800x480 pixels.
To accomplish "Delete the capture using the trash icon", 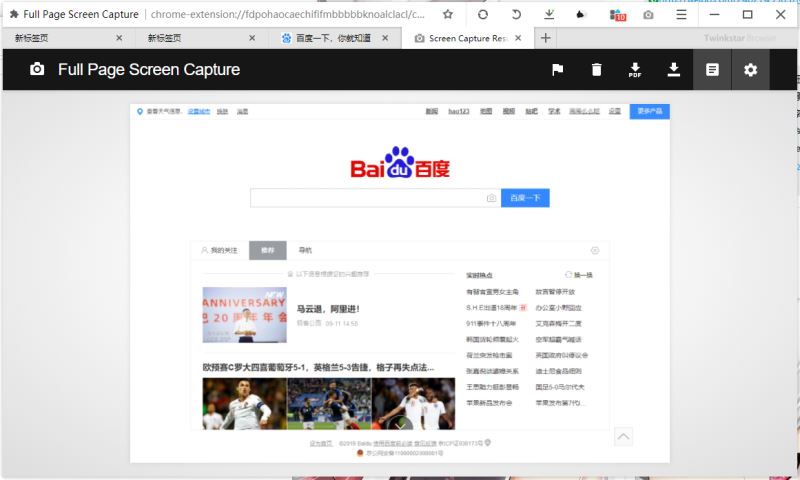I will (596, 69).
